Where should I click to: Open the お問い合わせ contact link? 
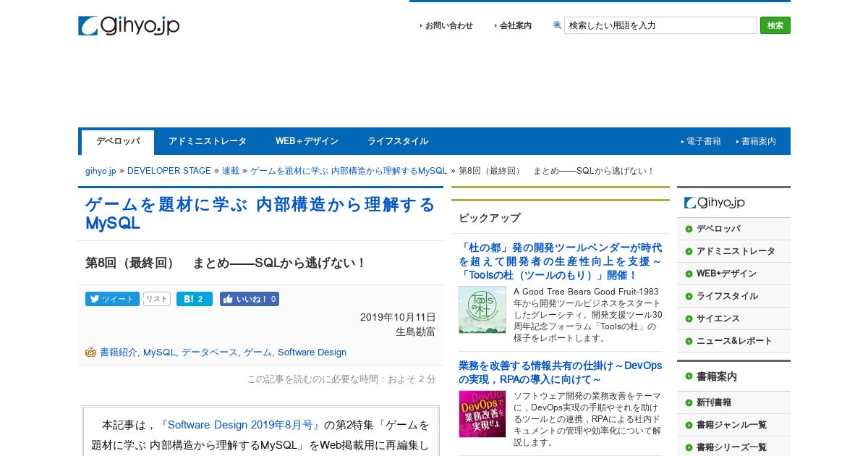click(448, 25)
